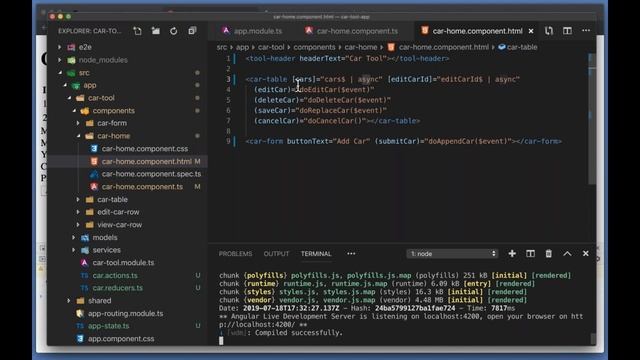This screenshot has height=360, width=640.
Task: Click the car-table symbol breadcrumb
Action: [x=518, y=47]
